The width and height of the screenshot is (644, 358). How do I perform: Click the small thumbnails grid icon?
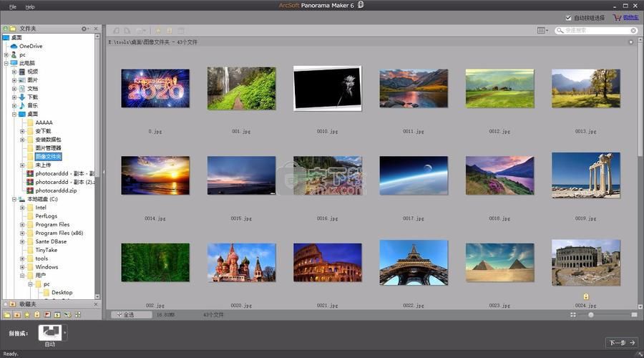(x=573, y=315)
